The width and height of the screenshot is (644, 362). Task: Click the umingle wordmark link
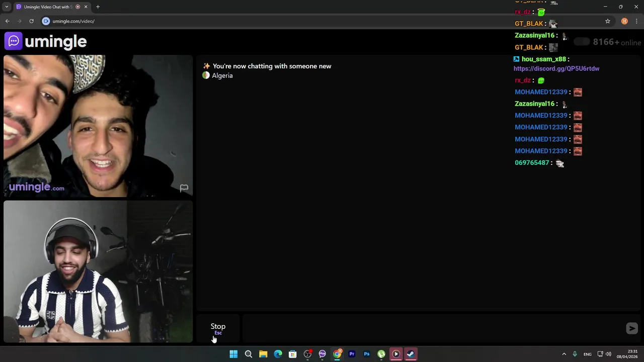55,41
